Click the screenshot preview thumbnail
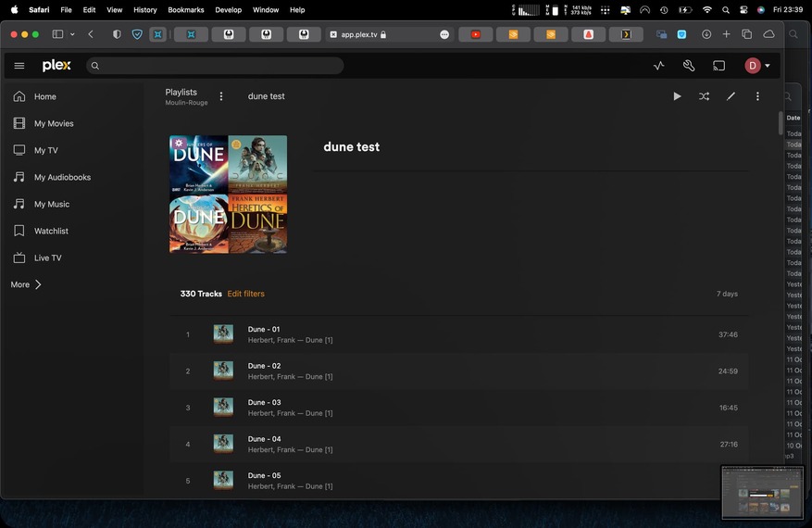The height and width of the screenshot is (528, 812). 763,492
